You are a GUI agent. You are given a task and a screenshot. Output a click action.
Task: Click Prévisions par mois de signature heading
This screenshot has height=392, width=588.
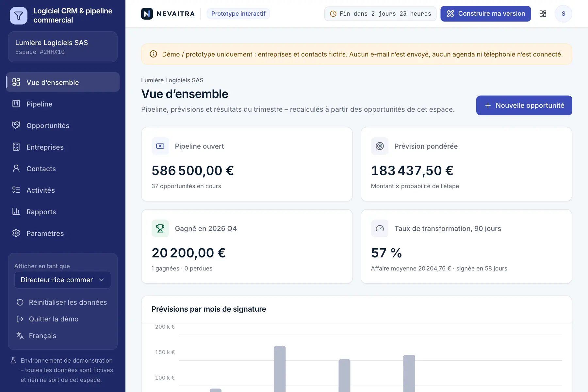[209, 309]
